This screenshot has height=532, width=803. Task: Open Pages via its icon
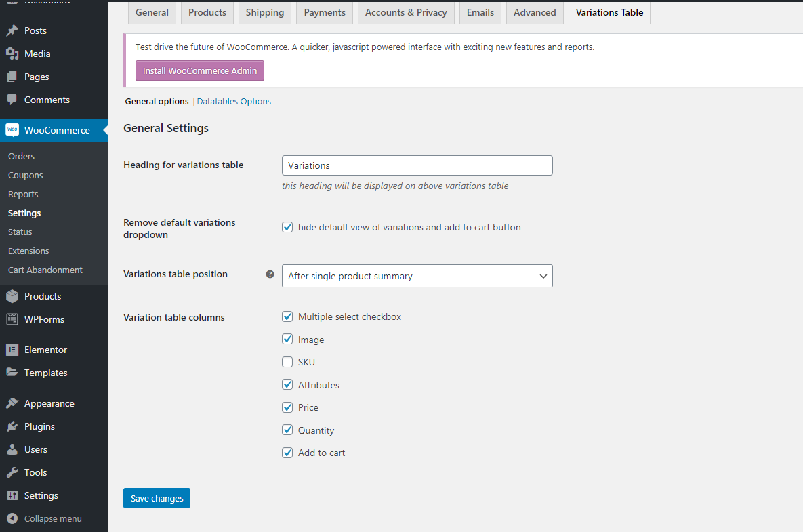pos(12,77)
